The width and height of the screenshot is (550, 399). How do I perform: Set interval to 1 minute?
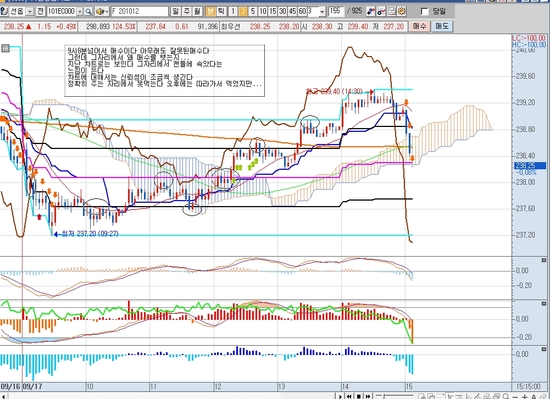[233, 12]
